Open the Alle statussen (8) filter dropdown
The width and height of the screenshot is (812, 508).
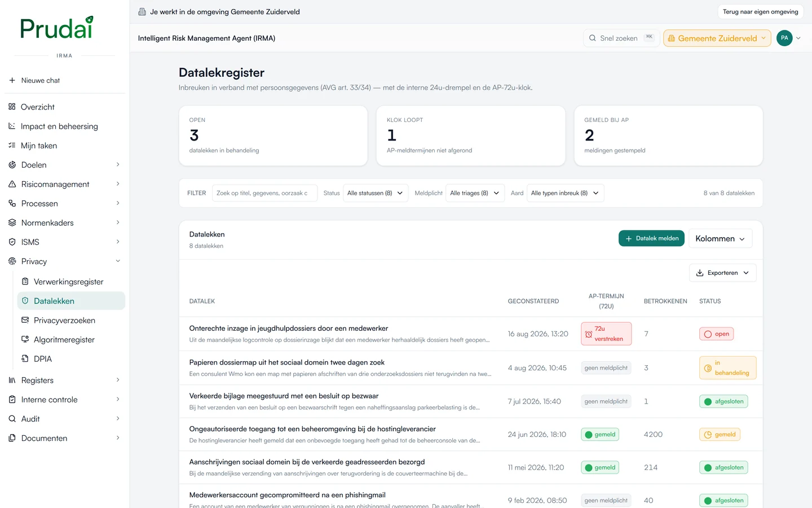point(376,193)
